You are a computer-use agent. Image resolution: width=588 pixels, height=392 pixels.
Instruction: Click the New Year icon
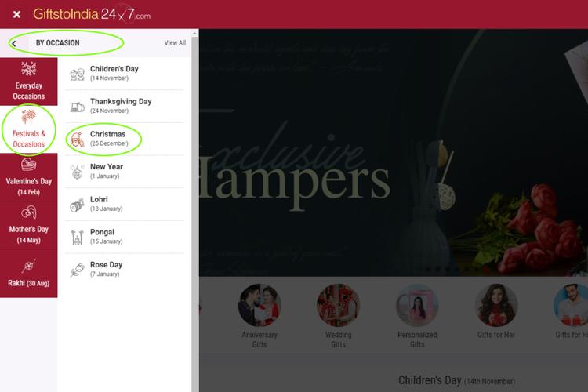pos(77,172)
